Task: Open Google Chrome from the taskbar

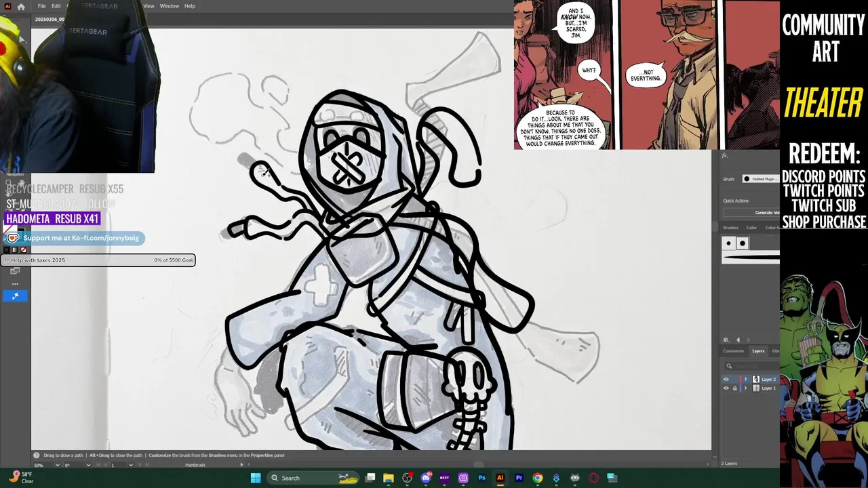Action: pyautogui.click(x=537, y=478)
